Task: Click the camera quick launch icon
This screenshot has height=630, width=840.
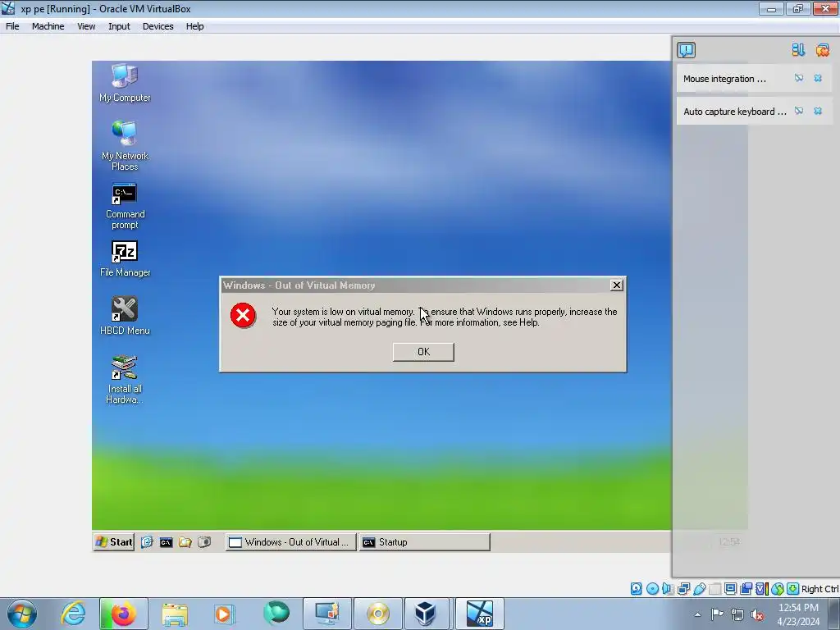Action: coord(204,542)
